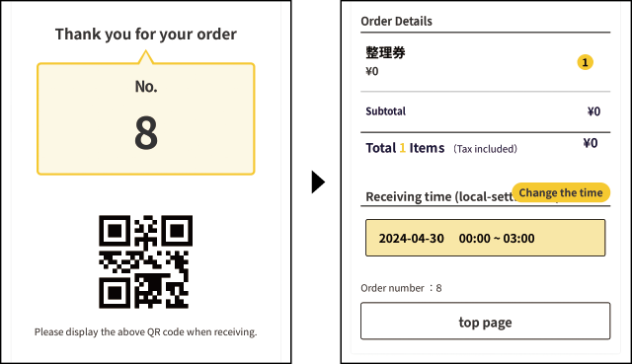This screenshot has height=364, width=632.
Task: Click the order number 8 box
Action: point(145,118)
